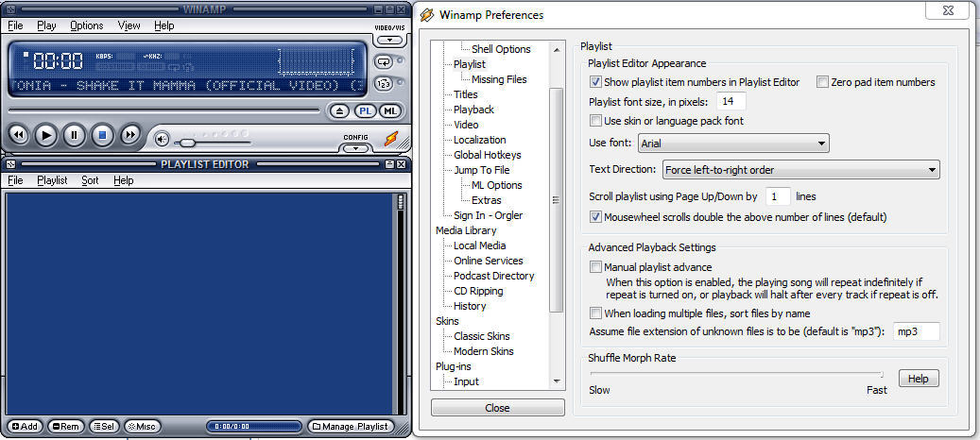Mute audio via the speaker icon

tap(162, 139)
